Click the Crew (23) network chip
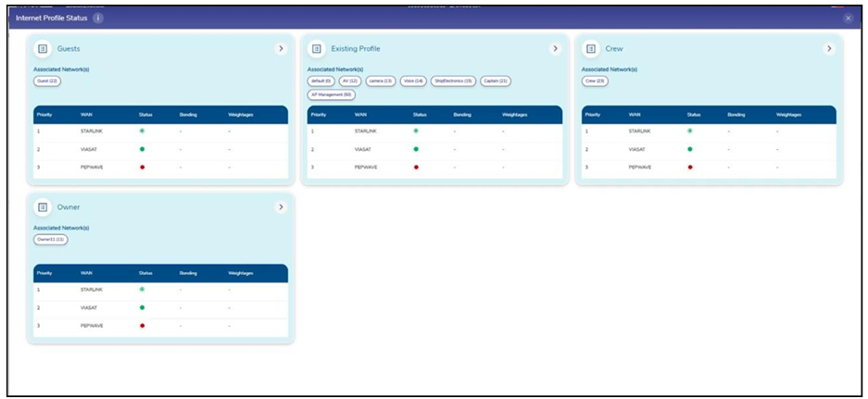This screenshot has width=868, height=399. tap(595, 81)
